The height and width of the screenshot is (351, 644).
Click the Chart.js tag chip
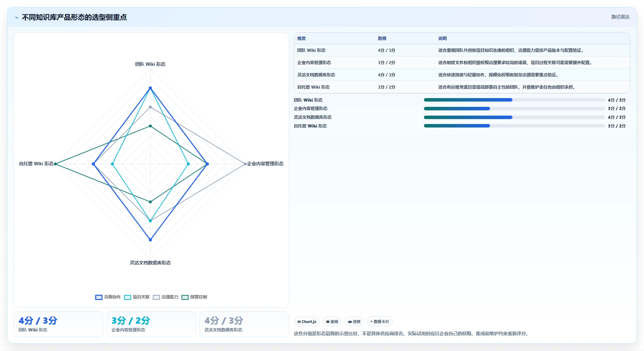307,322
